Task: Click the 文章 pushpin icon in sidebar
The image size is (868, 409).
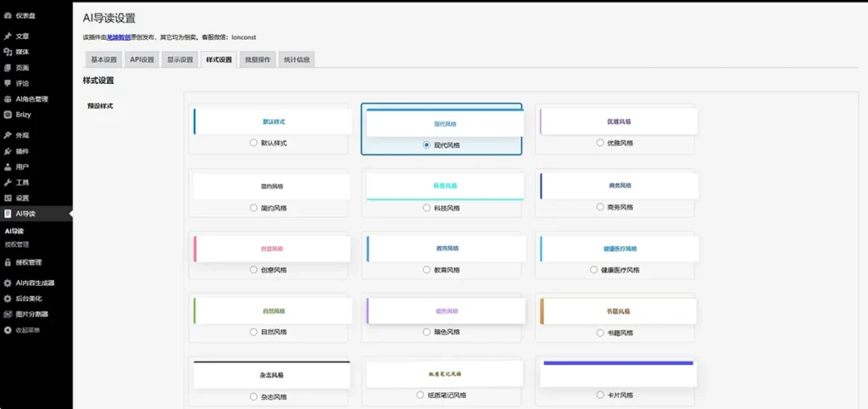Action: (x=8, y=36)
